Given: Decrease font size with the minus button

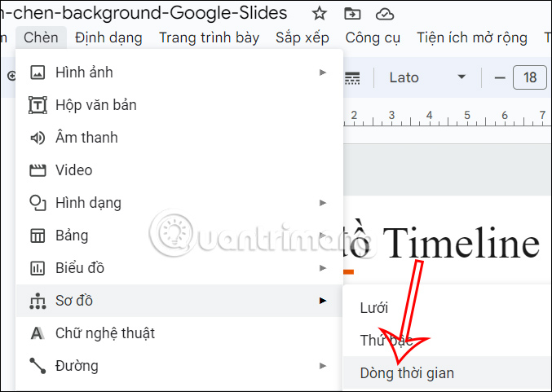Looking at the screenshot, I should tap(500, 77).
